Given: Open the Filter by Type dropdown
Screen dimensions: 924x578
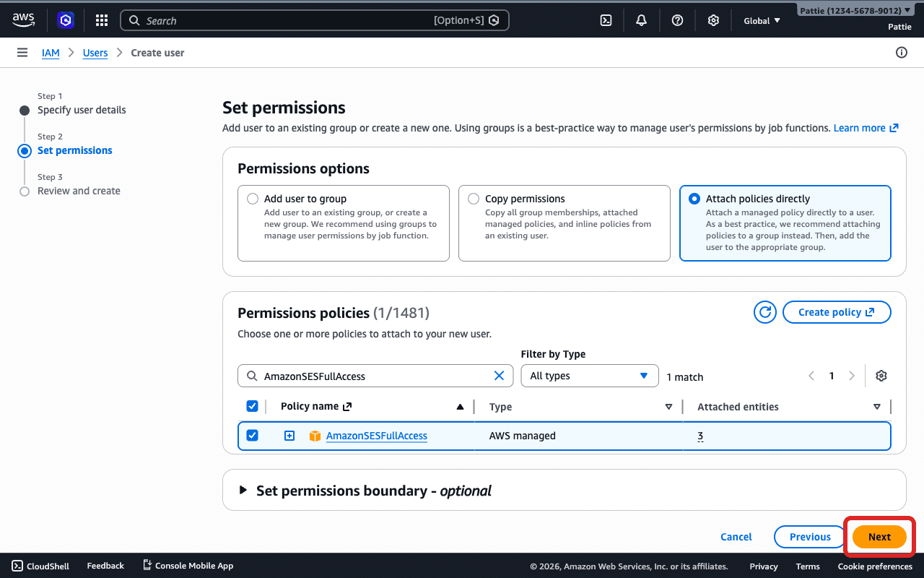Looking at the screenshot, I should pyautogui.click(x=590, y=376).
